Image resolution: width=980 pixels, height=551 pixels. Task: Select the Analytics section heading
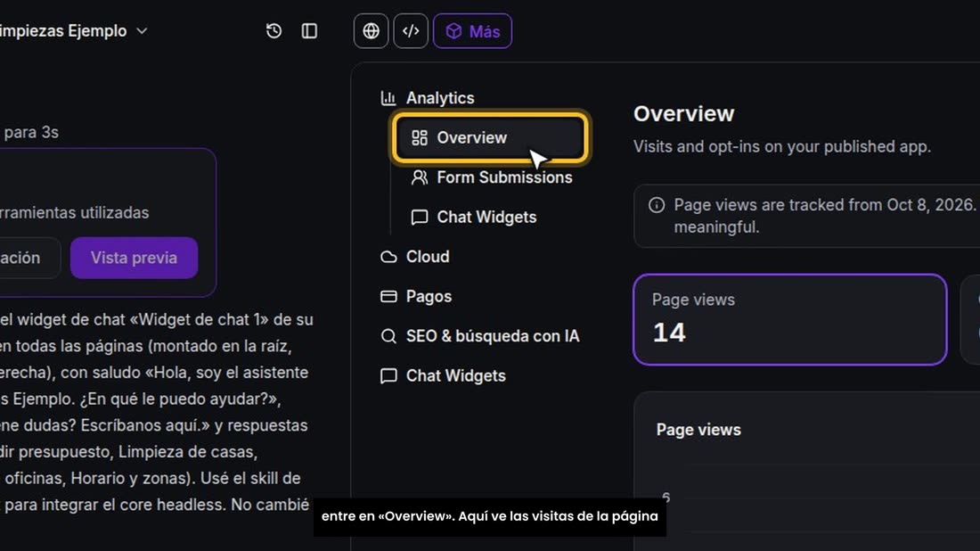(440, 98)
